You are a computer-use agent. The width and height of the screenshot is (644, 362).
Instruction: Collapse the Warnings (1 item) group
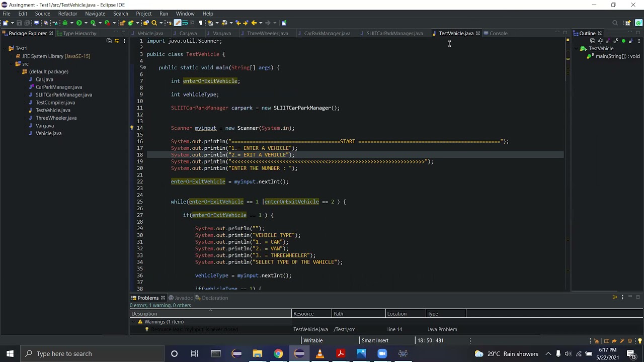134,322
